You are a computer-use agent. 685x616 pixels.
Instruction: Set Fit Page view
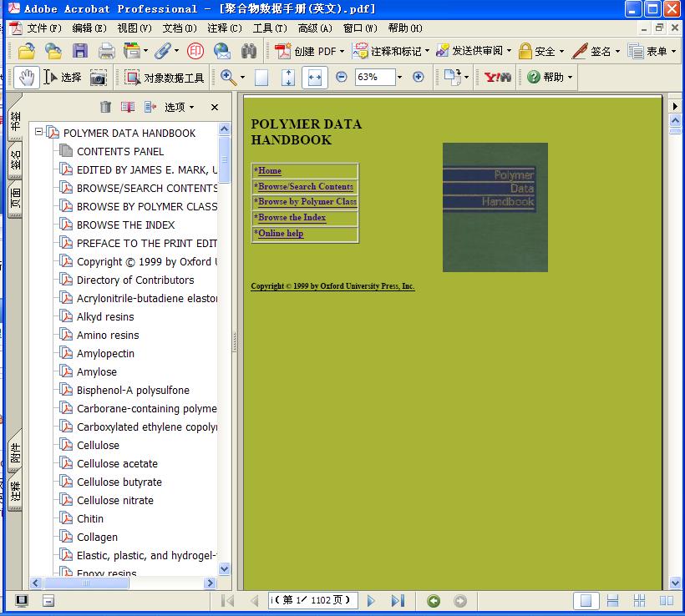(288, 78)
